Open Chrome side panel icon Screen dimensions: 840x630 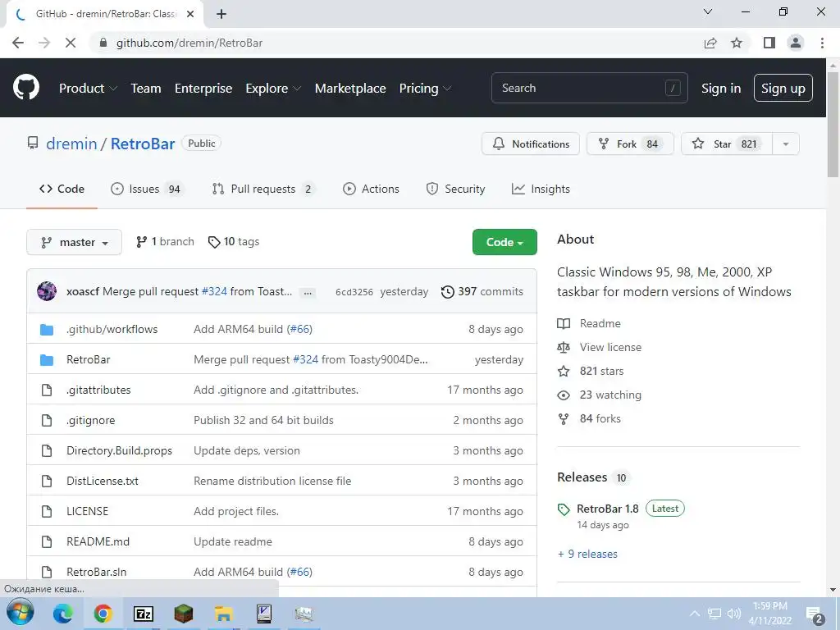769,43
